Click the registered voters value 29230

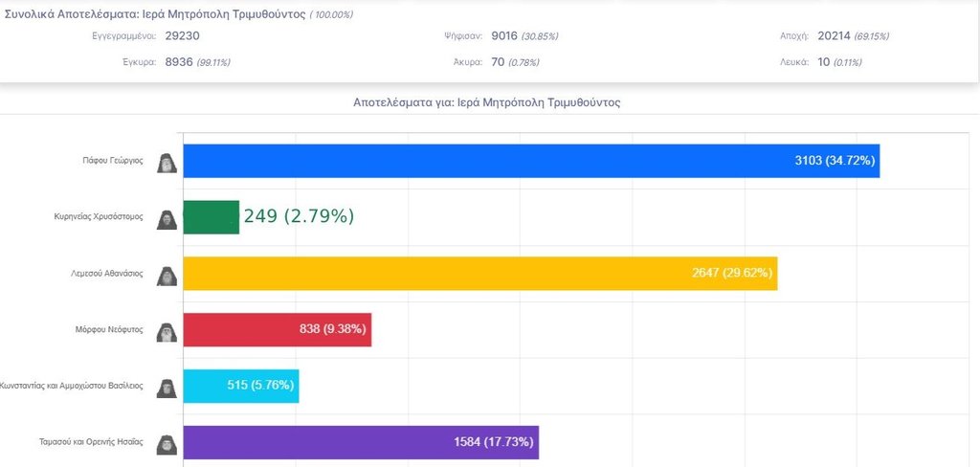183,35
